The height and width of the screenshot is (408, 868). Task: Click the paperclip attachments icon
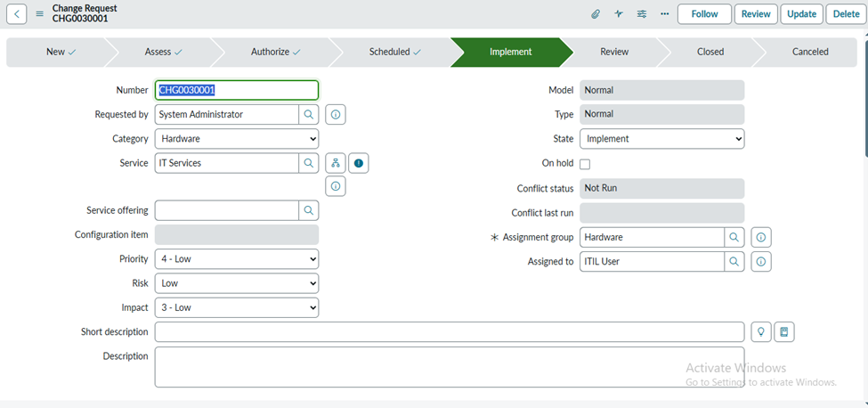(x=596, y=14)
